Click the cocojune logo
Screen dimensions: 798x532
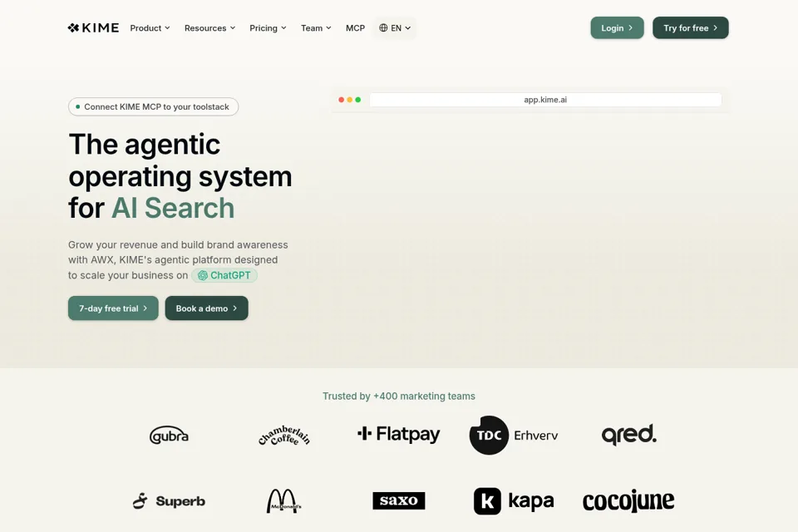point(628,500)
